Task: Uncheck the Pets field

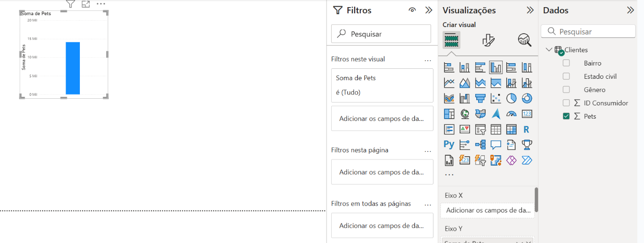Action: (566, 116)
